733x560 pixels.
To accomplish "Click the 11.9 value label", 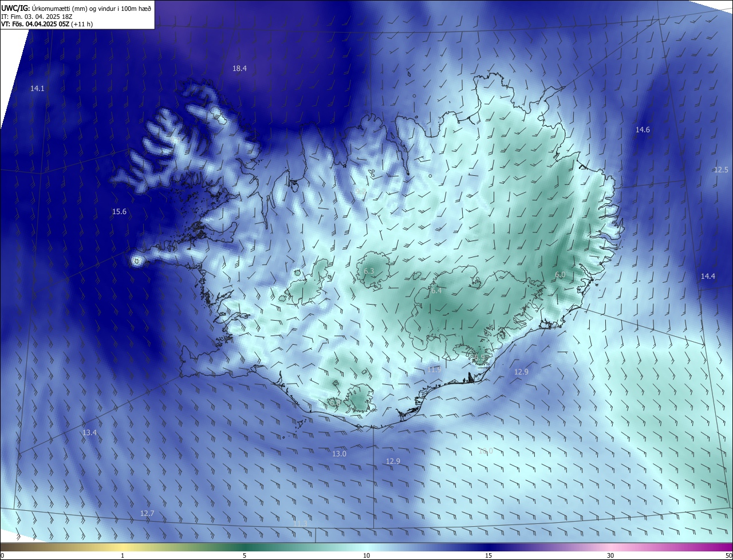I will pos(435,370).
